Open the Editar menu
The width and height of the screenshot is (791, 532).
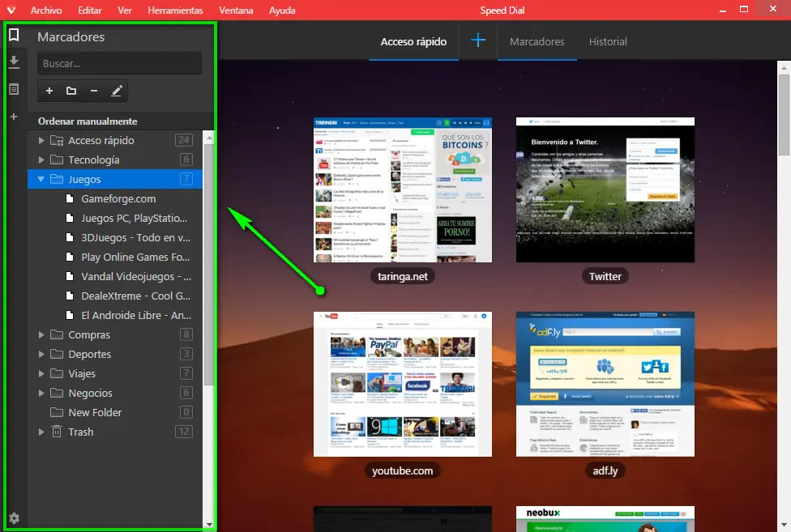[90, 10]
